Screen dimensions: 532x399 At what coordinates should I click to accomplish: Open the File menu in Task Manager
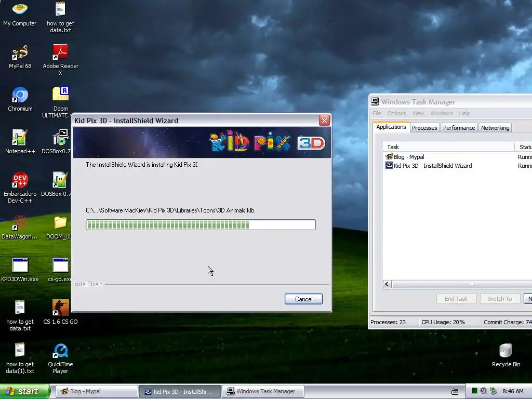pos(377,113)
